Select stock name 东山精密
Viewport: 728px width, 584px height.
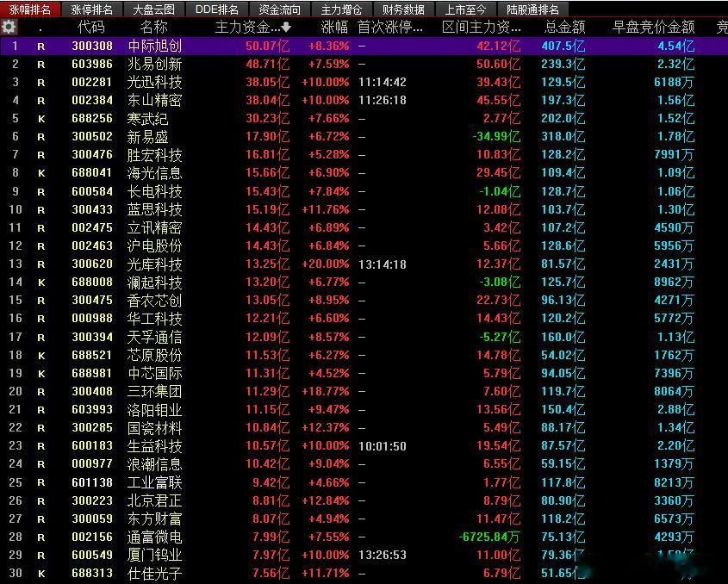click(154, 100)
